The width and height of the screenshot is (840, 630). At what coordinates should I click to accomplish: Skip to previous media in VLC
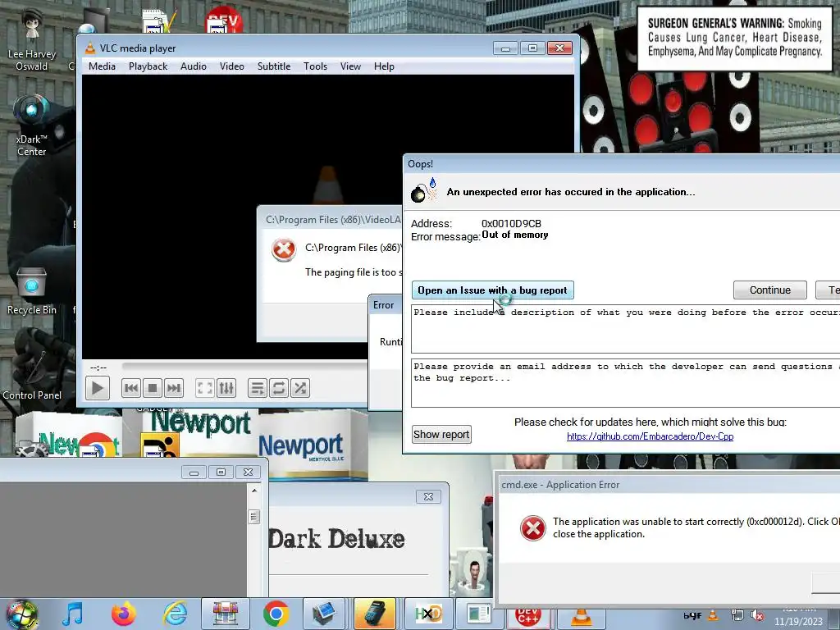click(130, 388)
